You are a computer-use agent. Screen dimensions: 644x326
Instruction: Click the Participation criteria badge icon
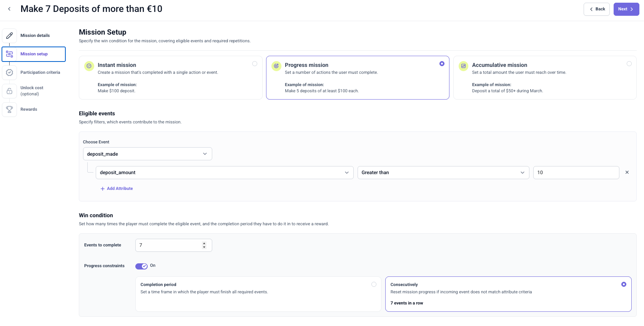coord(10,72)
